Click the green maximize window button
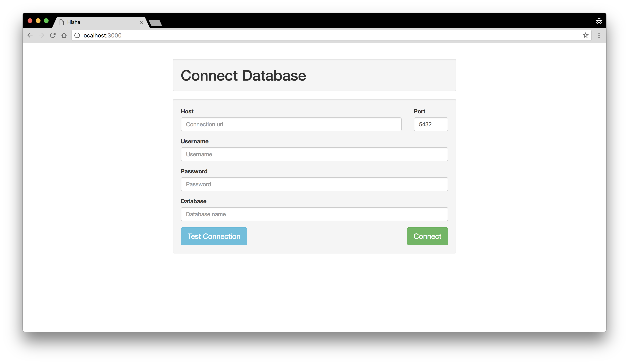Viewport: 629px width, 364px height. coord(46,21)
